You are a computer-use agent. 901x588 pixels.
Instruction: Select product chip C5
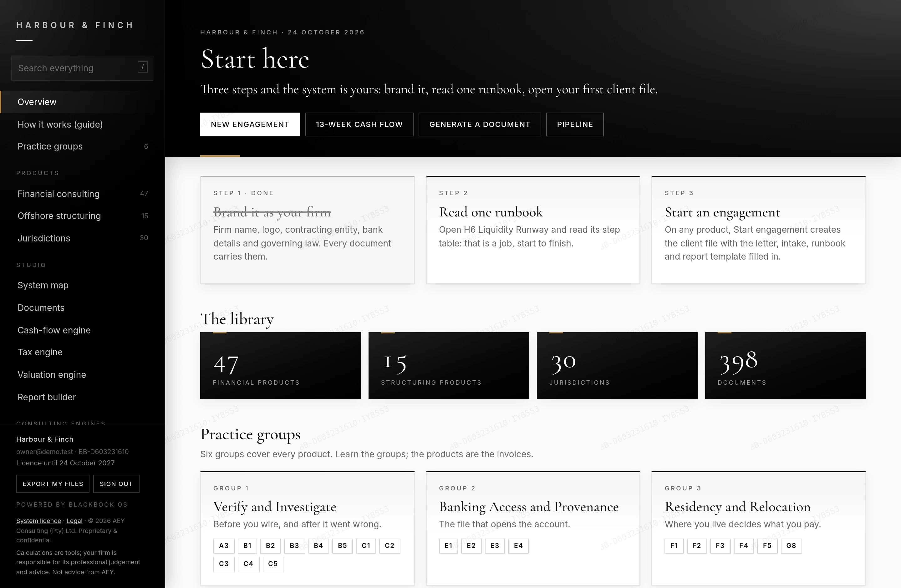click(273, 564)
